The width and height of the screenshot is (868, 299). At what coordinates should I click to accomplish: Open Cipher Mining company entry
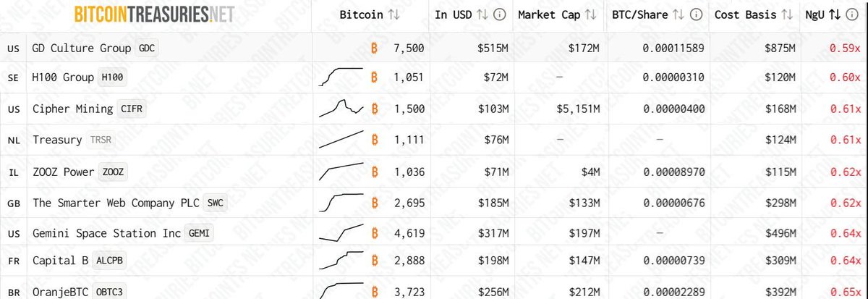(72, 109)
